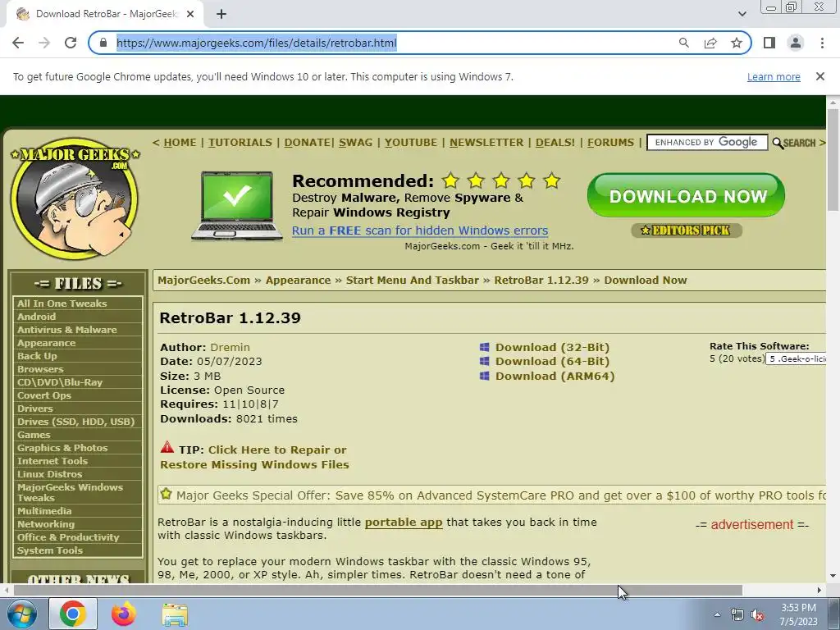Open the NEWSLETTER menu link
This screenshot has width=840, height=630.
click(x=486, y=143)
